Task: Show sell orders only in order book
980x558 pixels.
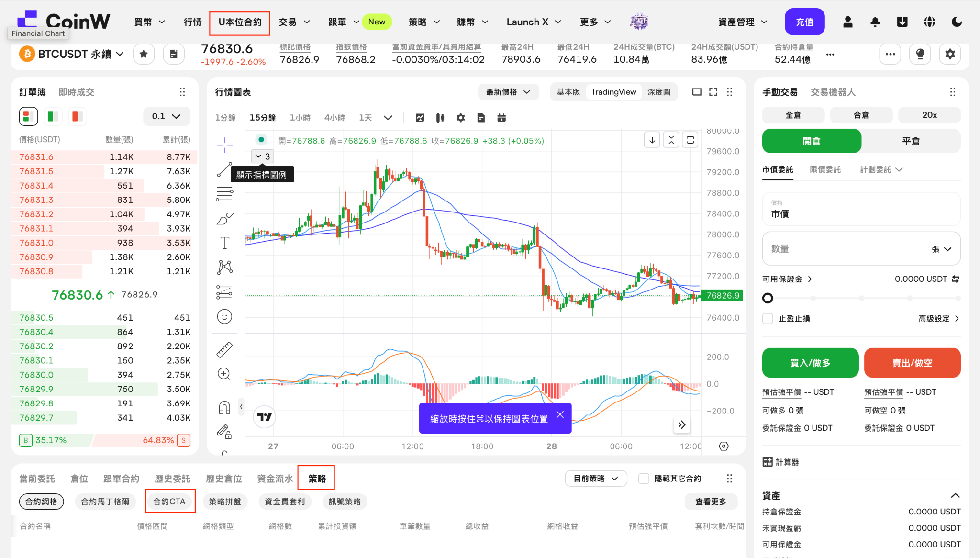Action: [77, 116]
